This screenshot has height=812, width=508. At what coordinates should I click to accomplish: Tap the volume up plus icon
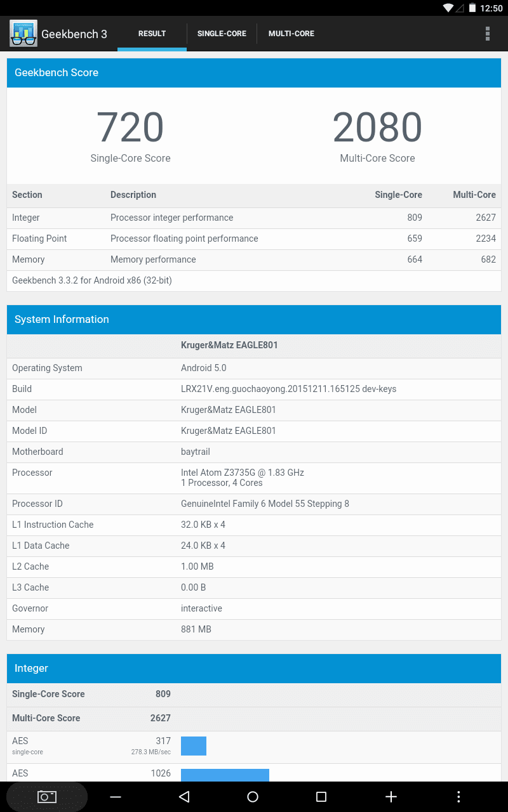pyautogui.click(x=391, y=797)
